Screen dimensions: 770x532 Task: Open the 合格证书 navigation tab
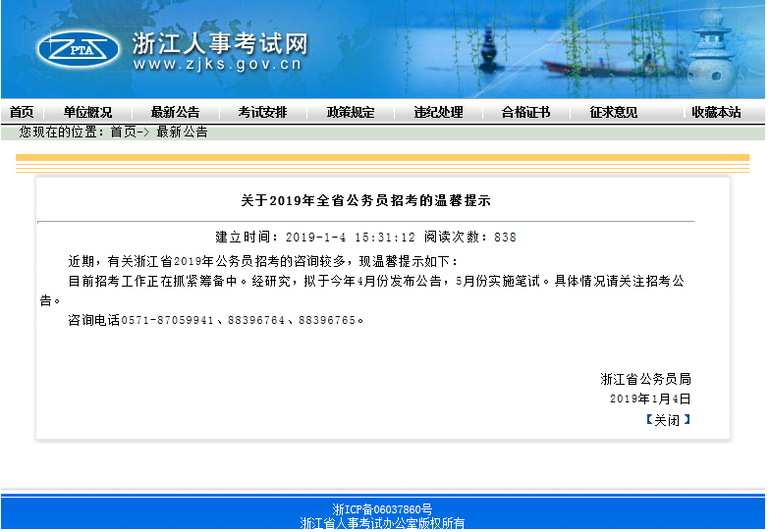(x=525, y=112)
